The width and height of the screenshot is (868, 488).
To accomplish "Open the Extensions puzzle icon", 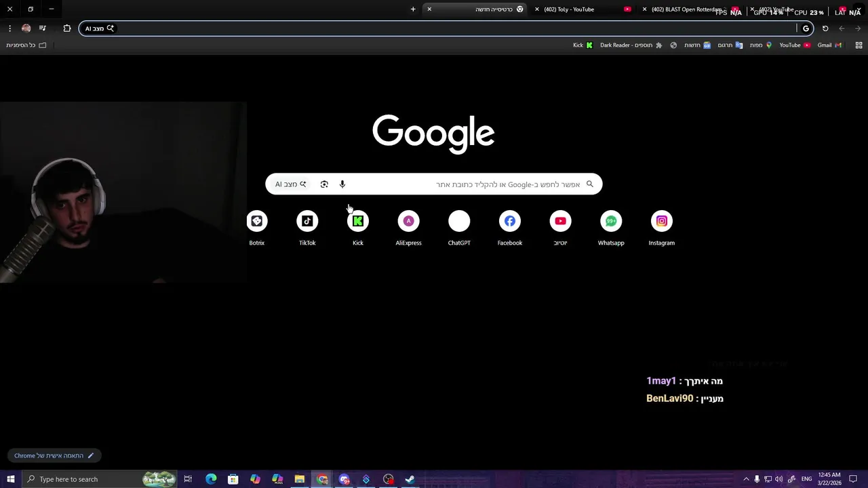I will [x=67, y=28].
